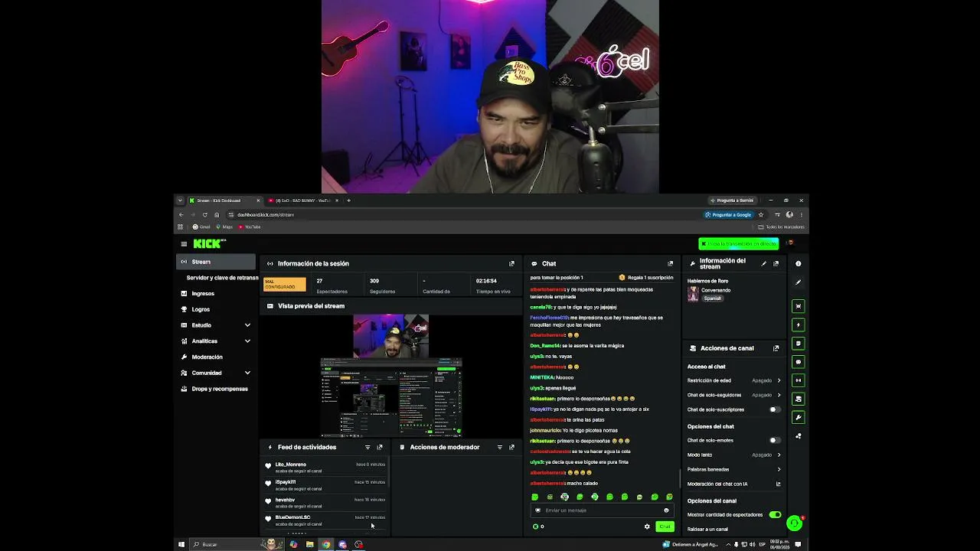Open chat settings gear icon
The width and height of the screenshot is (980, 551).
pos(647,527)
